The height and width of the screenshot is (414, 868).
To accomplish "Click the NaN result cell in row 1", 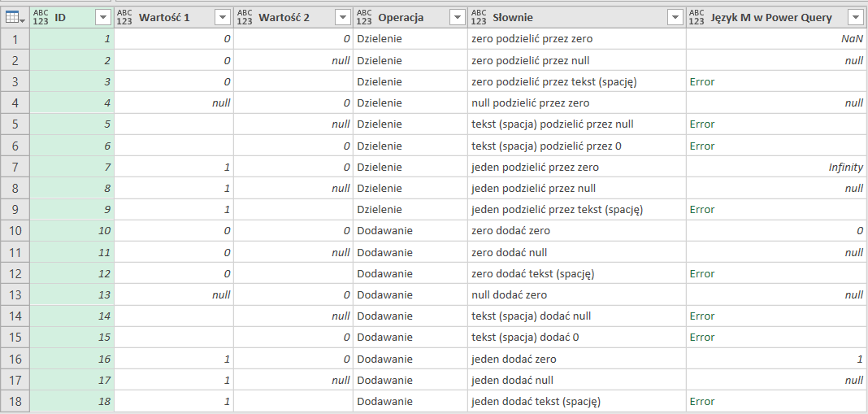I will click(852, 39).
